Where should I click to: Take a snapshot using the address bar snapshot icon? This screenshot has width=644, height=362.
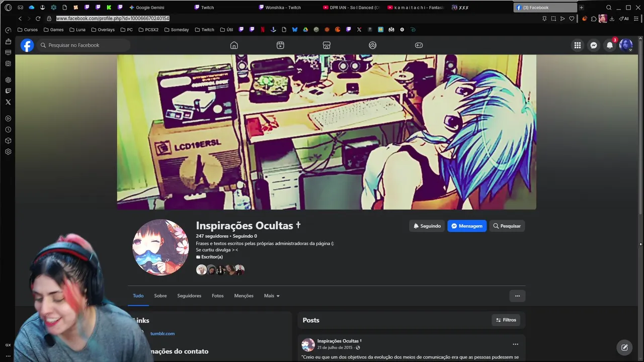(553, 19)
